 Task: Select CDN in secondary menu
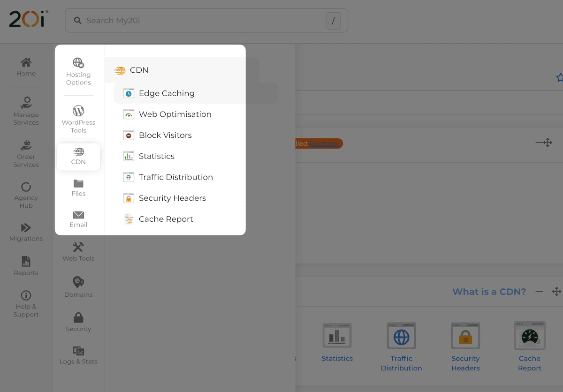point(78,157)
